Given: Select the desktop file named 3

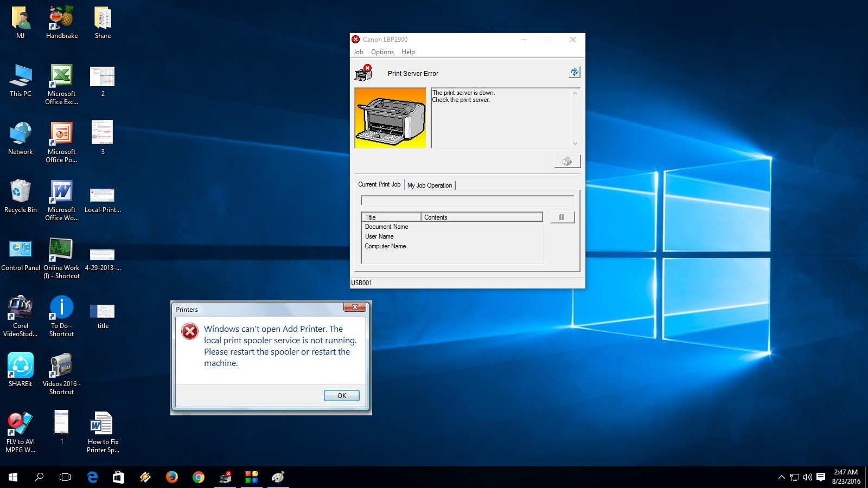Looking at the screenshot, I should point(103,139).
